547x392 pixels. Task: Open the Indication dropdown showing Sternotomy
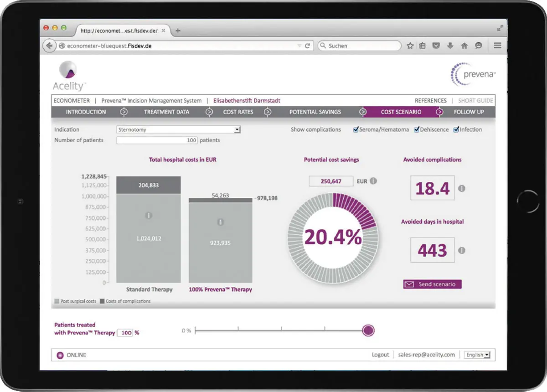[x=178, y=130]
